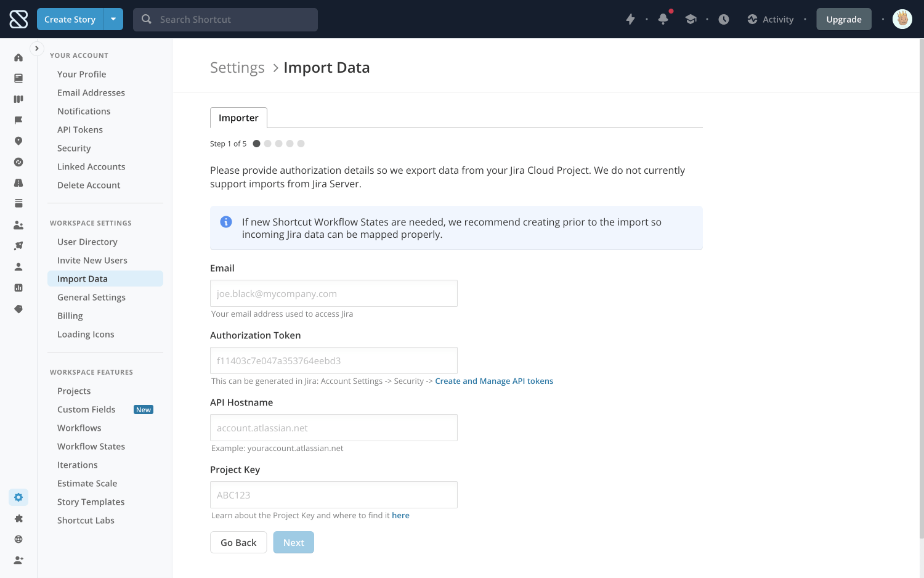
Task: Open the stacked cards icon
Action: (18, 203)
